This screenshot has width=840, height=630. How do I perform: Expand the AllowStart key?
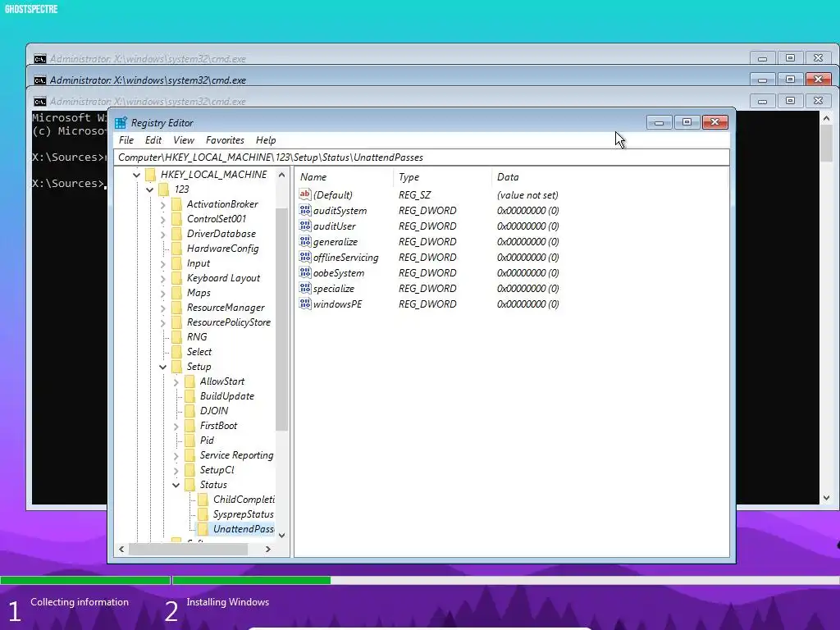176,381
